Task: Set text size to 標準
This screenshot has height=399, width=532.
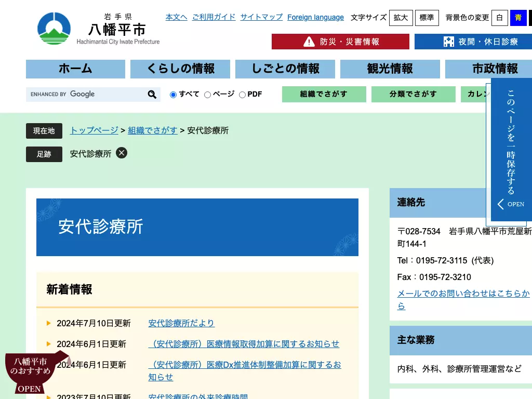Action: point(427,18)
